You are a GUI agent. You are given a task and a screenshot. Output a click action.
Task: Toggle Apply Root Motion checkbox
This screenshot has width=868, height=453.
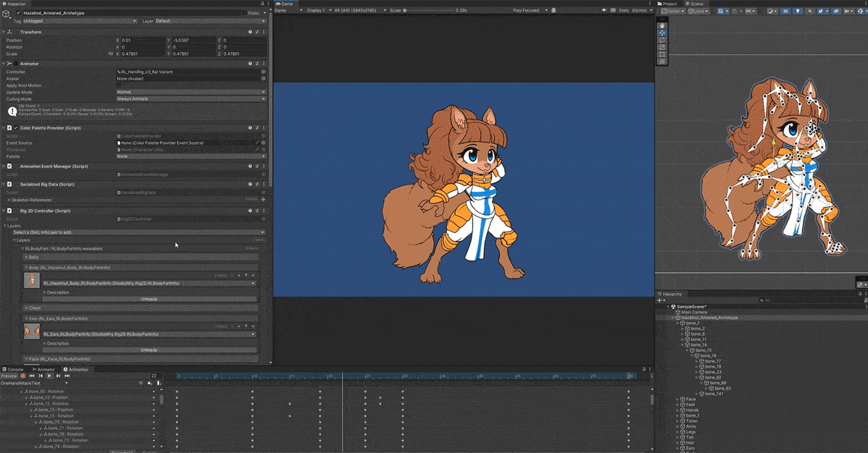pyautogui.click(x=119, y=85)
